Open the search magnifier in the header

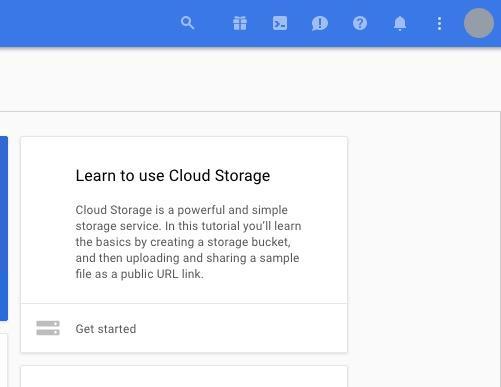pos(187,23)
